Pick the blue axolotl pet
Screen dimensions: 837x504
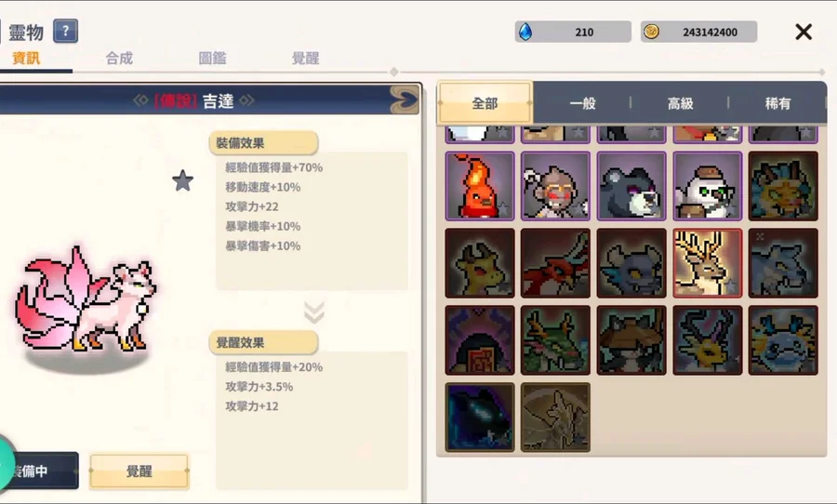coord(783,340)
